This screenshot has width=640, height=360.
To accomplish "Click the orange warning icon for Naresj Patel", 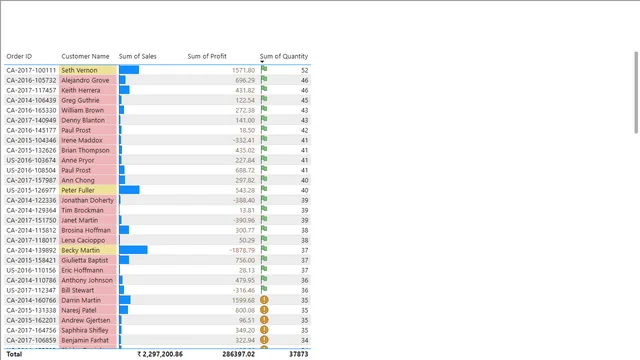I will [x=264, y=310].
